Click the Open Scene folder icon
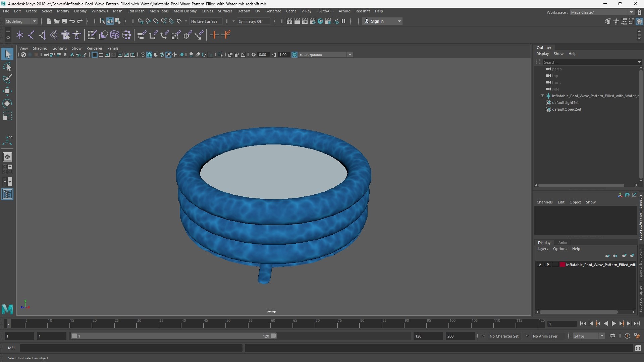 point(56,21)
